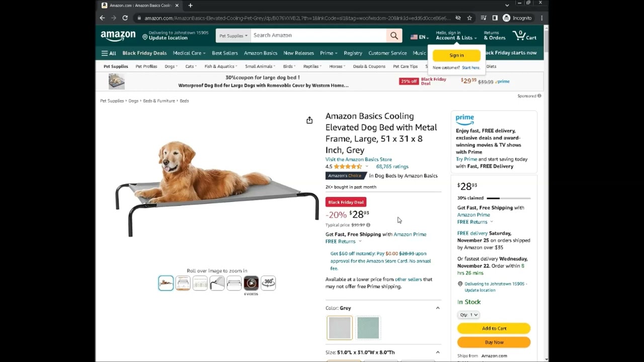Reload the browser page
The height and width of the screenshot is (362, 644).
point(125,18)
